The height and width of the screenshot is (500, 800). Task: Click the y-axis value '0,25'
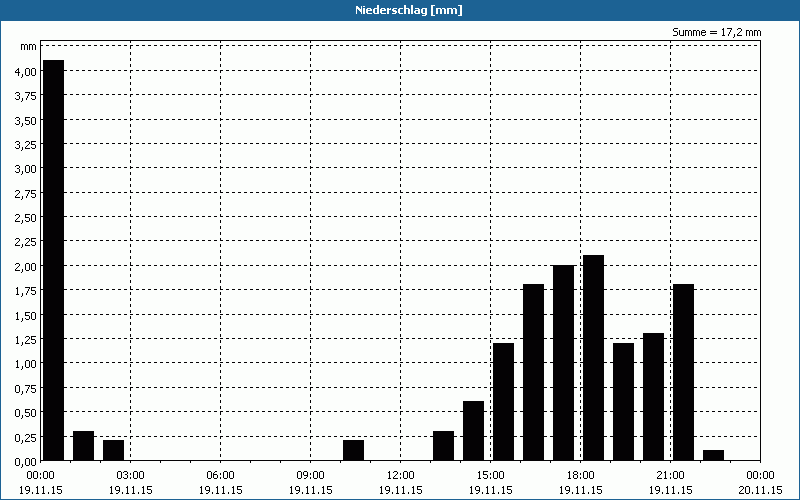(x=26, y=437)
